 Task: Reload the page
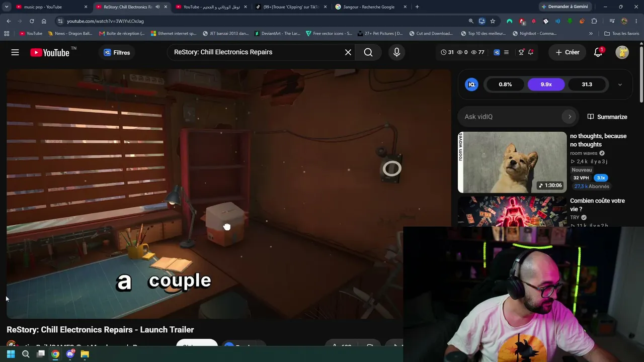coord(32,21)
